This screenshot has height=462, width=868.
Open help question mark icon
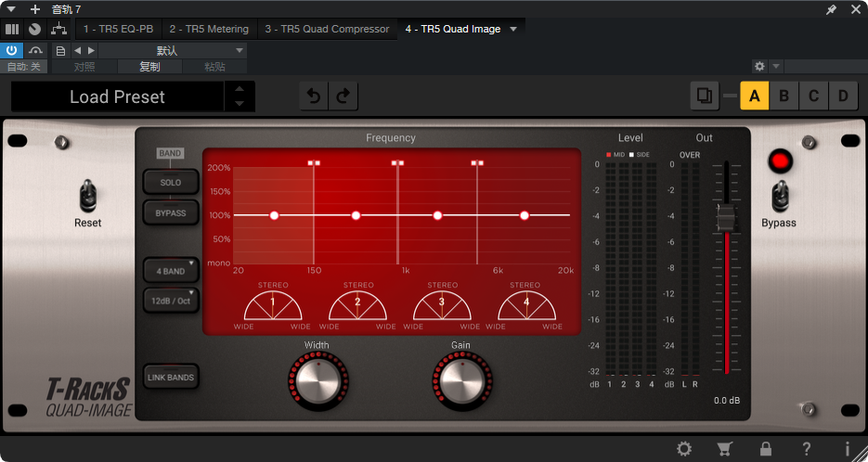click(807, 448)
